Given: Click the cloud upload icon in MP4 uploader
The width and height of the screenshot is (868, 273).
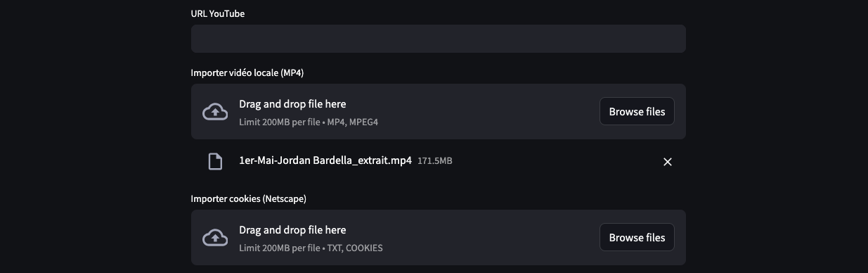Looking at the screenshot, I should pyautogui.click(x=215, y=112).
